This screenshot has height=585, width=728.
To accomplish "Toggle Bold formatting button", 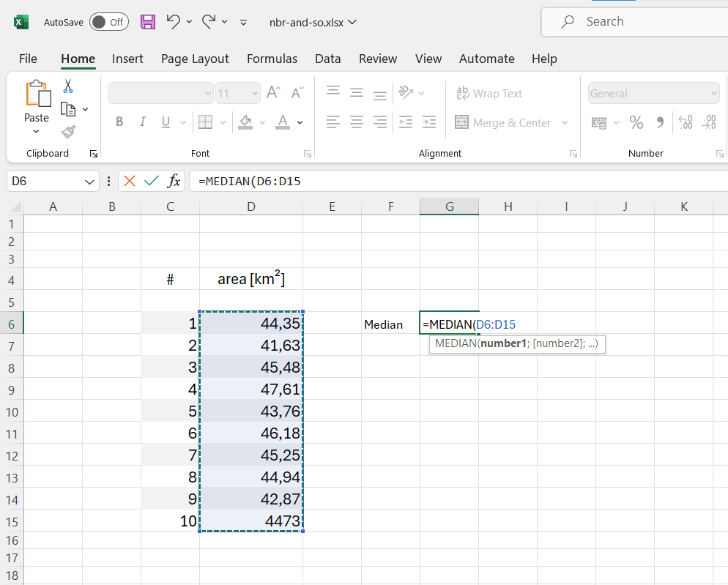I will coord(119,122).
